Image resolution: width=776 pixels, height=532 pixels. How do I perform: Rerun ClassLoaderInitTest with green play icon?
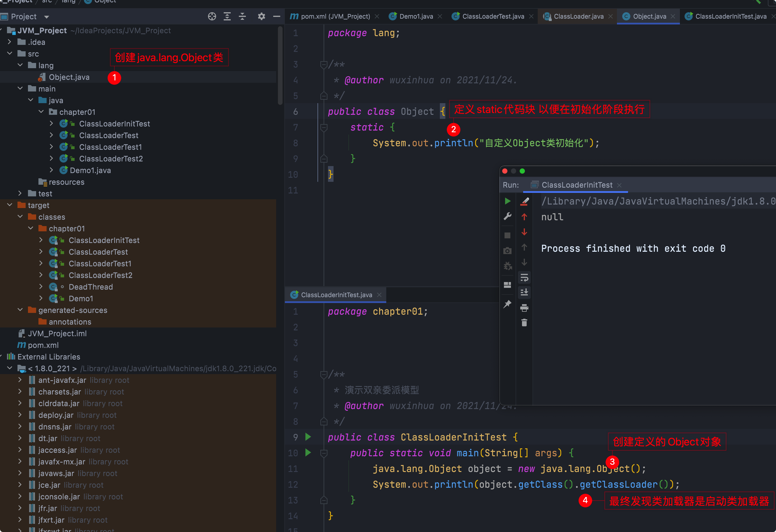point(507,201)
